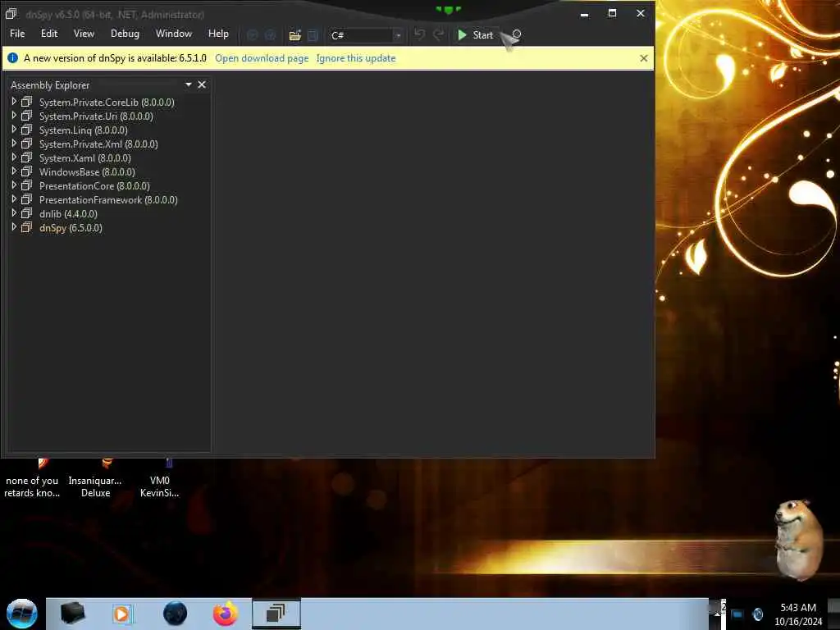This screenshot has width=840, height=630.
Task: Expand System.Private.CoreLib node
Action: click(14, 101)
